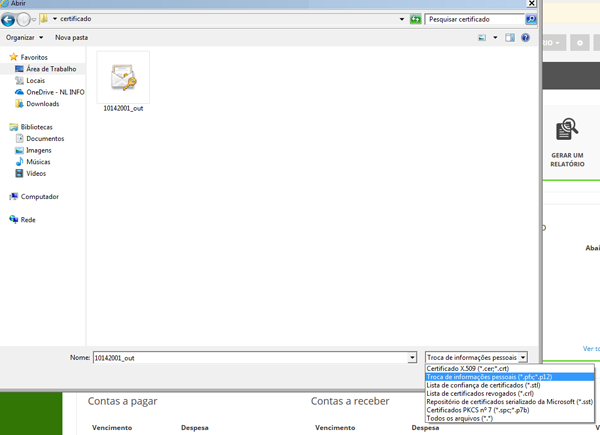The image size is (600, 435).
Task: Refresh the certificado folder view
Action: point(416,19)
